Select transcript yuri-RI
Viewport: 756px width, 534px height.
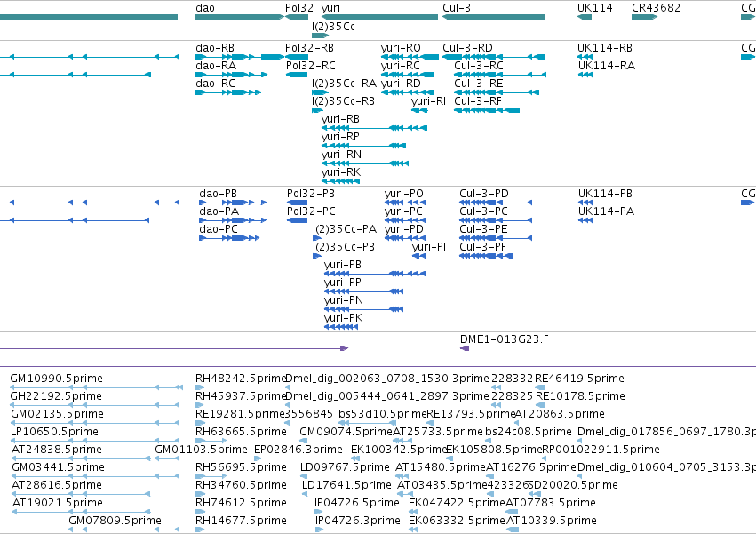[x=428, y=101]
